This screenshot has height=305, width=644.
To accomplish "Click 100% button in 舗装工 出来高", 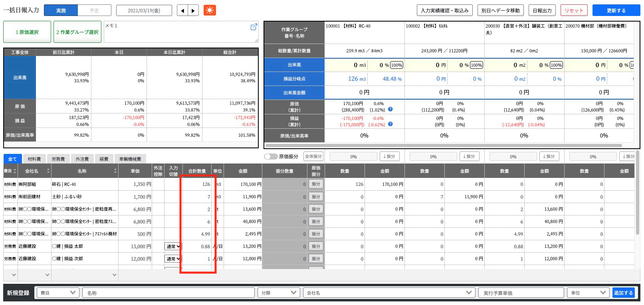I will (x=556, y=65).
